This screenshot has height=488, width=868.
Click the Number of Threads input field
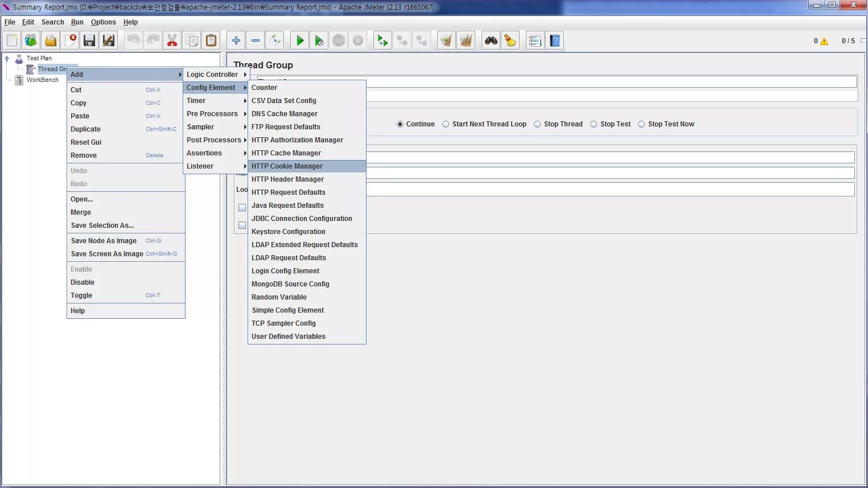coord(610,158)
